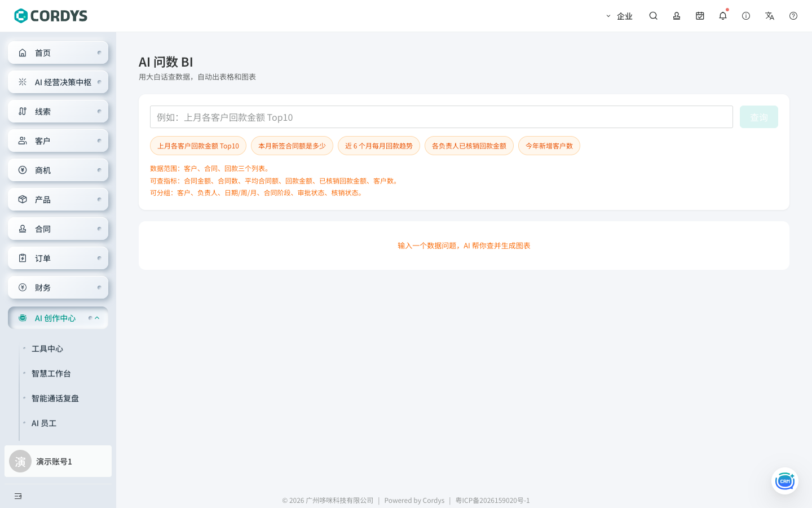Open 产品 menu item

tap(58, 199)
